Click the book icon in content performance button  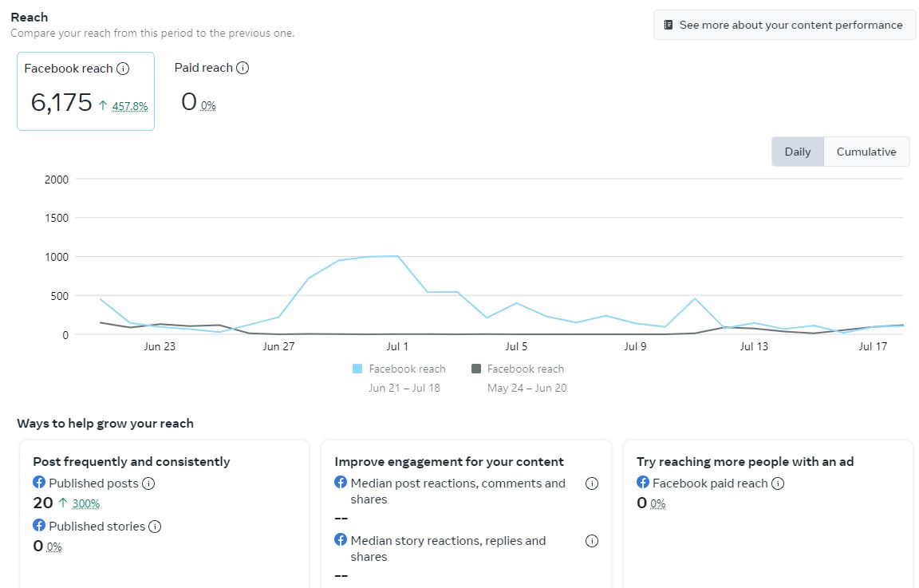point(669,25)
